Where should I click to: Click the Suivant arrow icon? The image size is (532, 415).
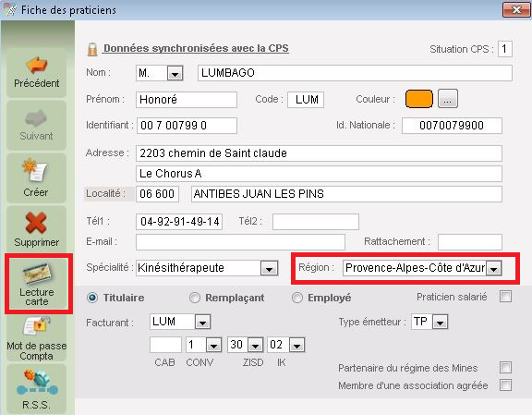coord(36,117)
